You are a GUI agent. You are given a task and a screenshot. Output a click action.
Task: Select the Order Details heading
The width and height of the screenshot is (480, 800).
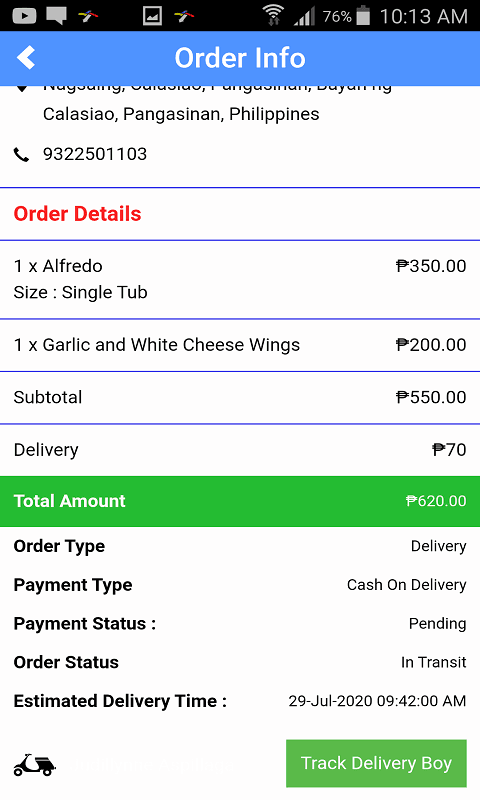77,214
